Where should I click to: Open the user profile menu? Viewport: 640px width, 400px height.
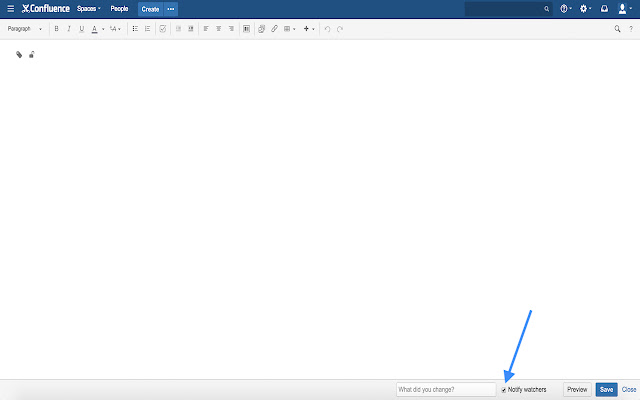click(624, 9)
